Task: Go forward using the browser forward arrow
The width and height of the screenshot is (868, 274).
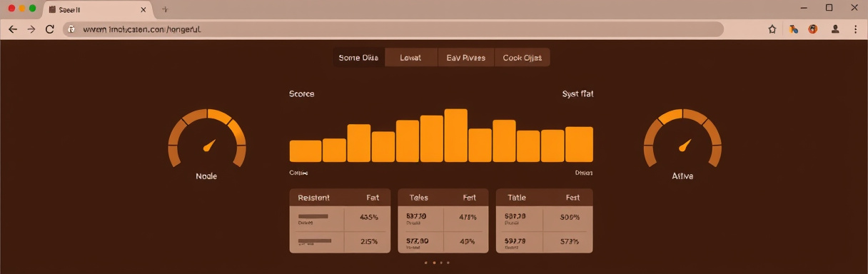Action: (31, 29)
